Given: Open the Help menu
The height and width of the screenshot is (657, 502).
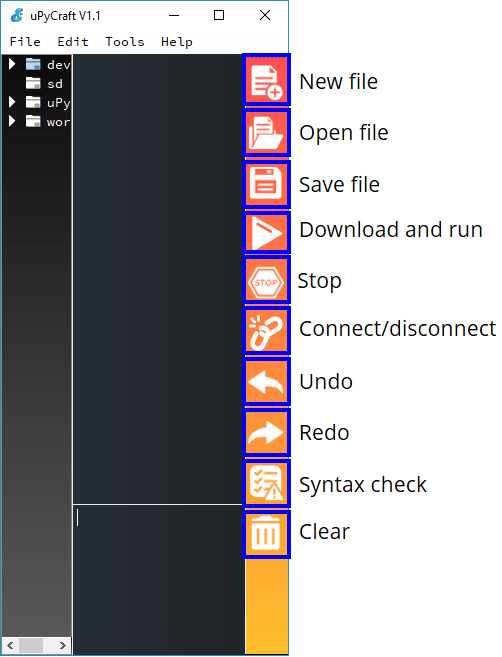Looking at the screenshot, I should (x=177, y=41).
